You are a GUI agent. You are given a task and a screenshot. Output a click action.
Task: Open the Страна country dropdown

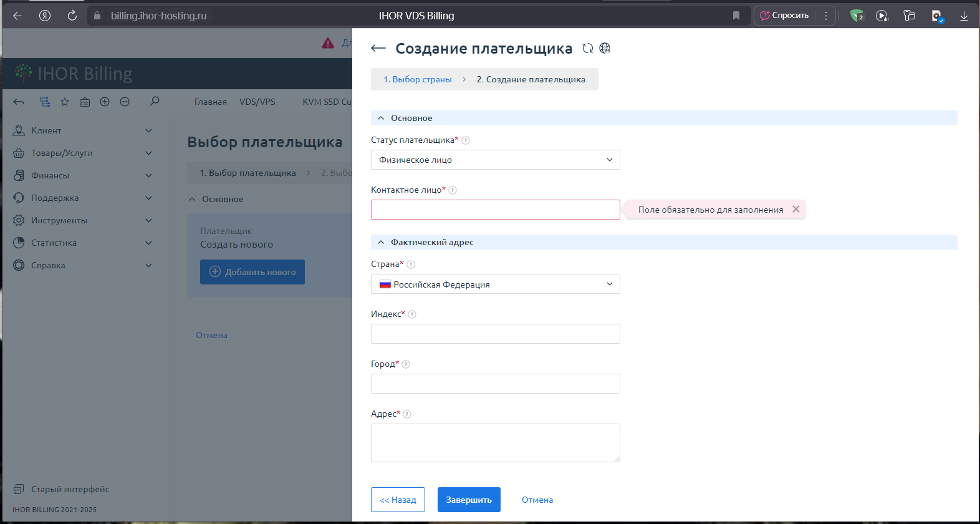tap(495, 284)
